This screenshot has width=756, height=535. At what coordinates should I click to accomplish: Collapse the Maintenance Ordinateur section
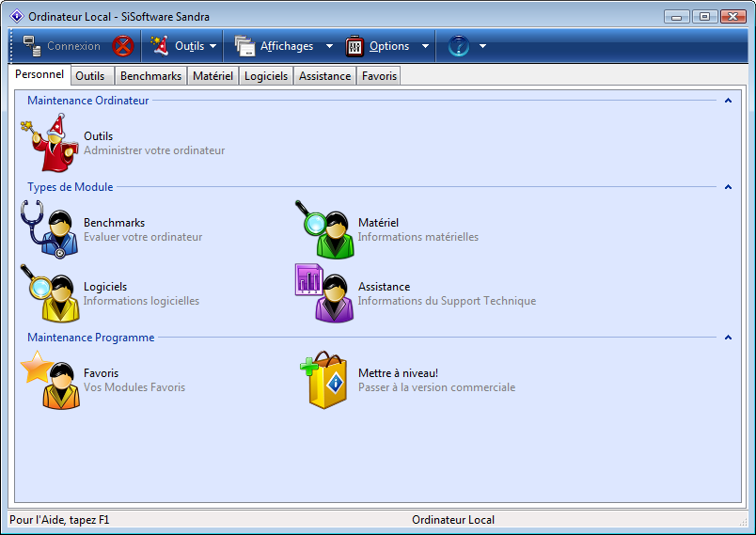[x=728, y=101]
